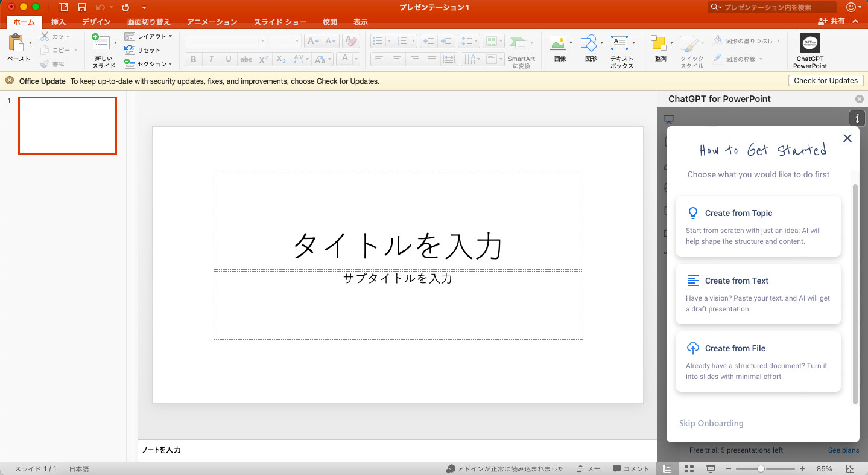The width and height of the screenshot is (868, 475).
Task: Toggle the メモ notes pane
Action: 588,469
